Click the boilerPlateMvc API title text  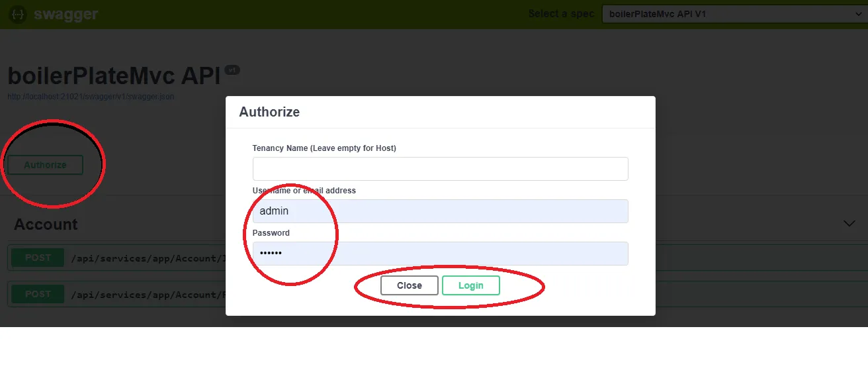tap(114, 76)
